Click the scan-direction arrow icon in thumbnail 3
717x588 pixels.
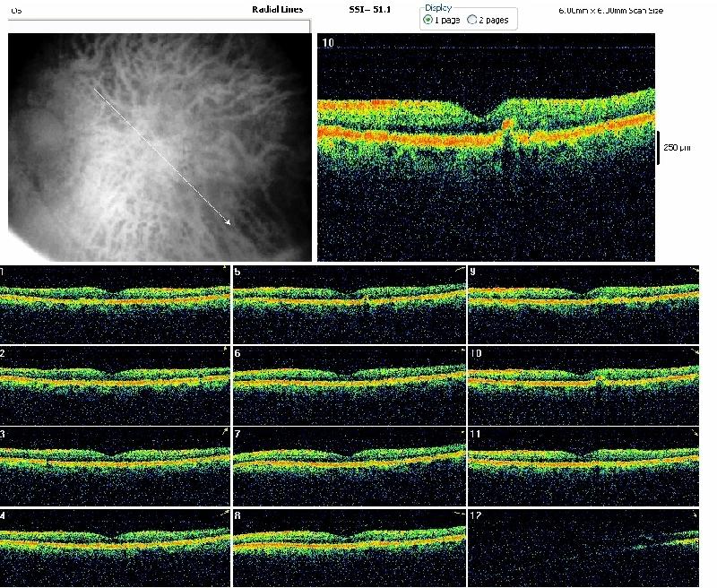[224, 432]
